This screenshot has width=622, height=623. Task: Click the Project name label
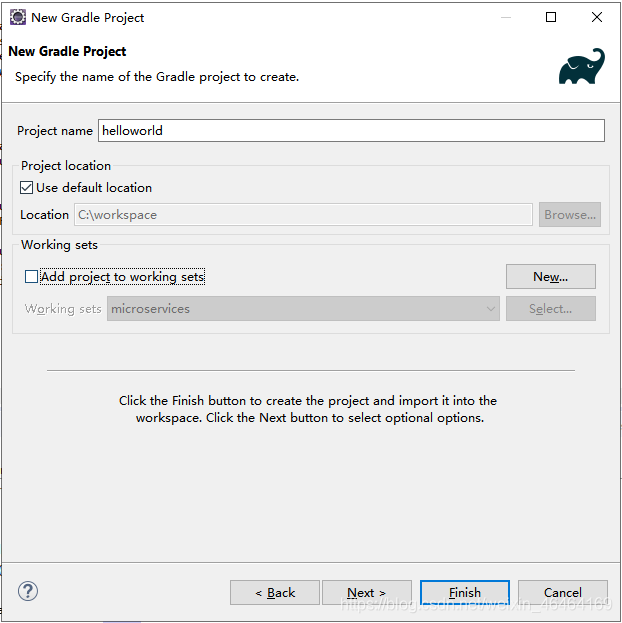55,131
